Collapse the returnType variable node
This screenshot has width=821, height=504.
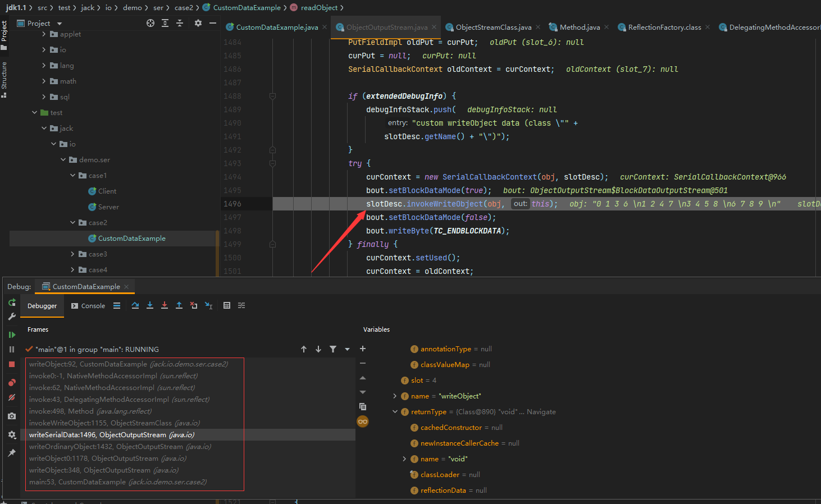point(395,412)
